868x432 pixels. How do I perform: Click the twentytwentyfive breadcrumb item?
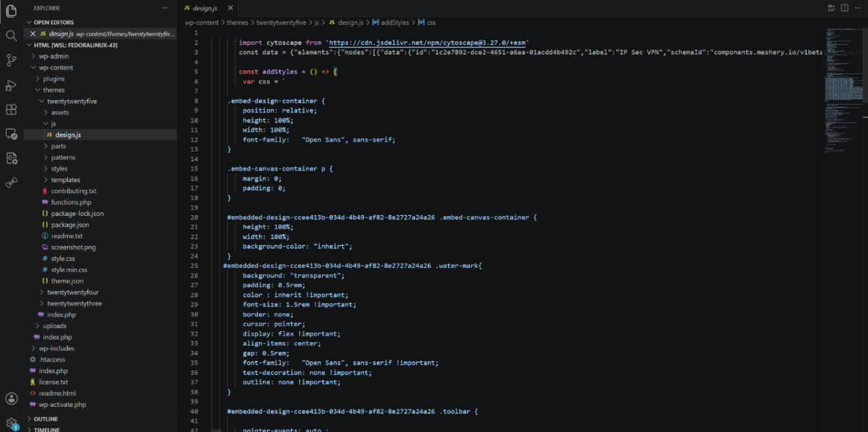282,22
